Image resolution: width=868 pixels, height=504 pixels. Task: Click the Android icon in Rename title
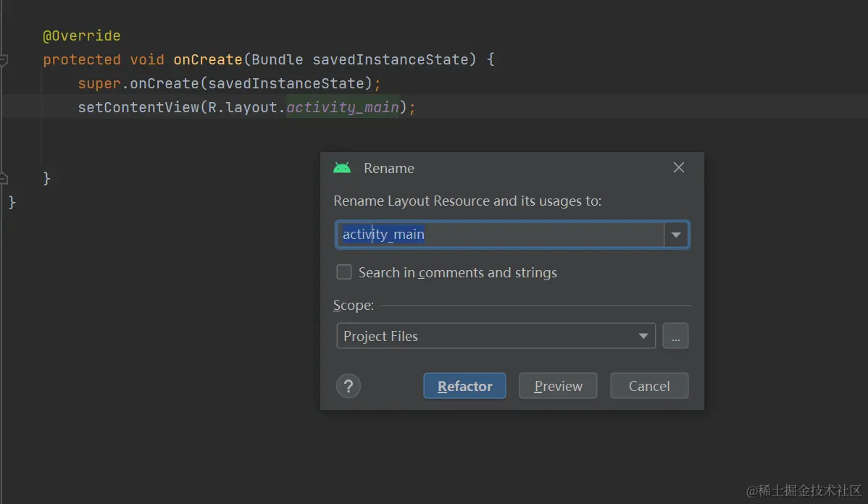tap(342, 168)
